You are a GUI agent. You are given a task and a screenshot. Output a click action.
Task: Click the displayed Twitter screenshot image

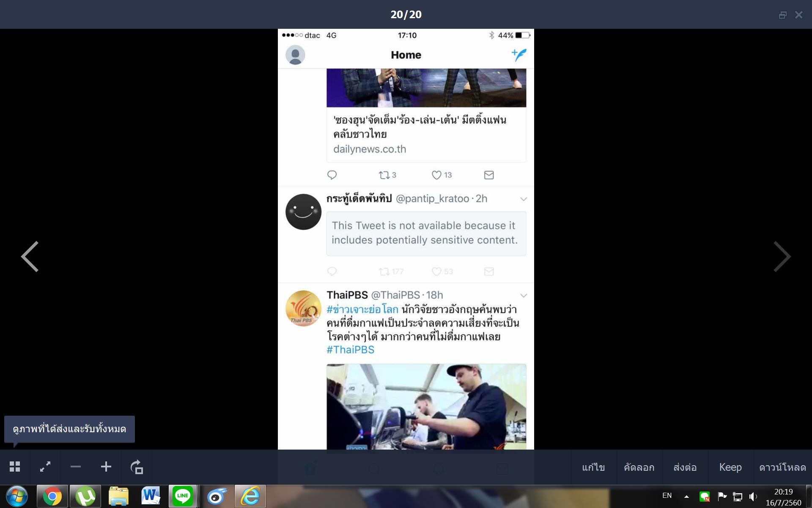point(406,239)
